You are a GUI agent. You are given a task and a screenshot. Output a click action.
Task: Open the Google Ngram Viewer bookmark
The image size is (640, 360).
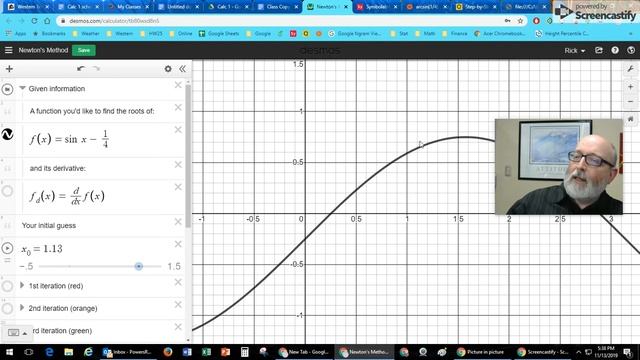(355, 33)
